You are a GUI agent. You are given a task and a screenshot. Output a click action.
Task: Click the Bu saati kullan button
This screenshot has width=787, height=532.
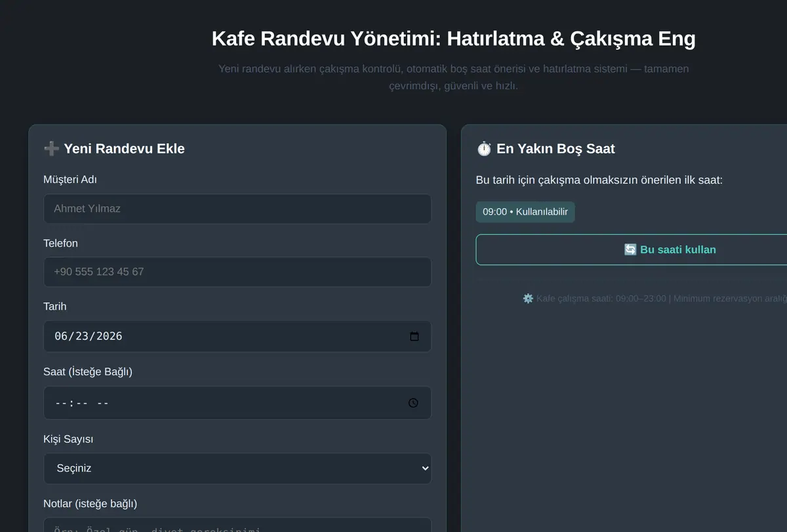pyautogui.click(x=631, y=249)
